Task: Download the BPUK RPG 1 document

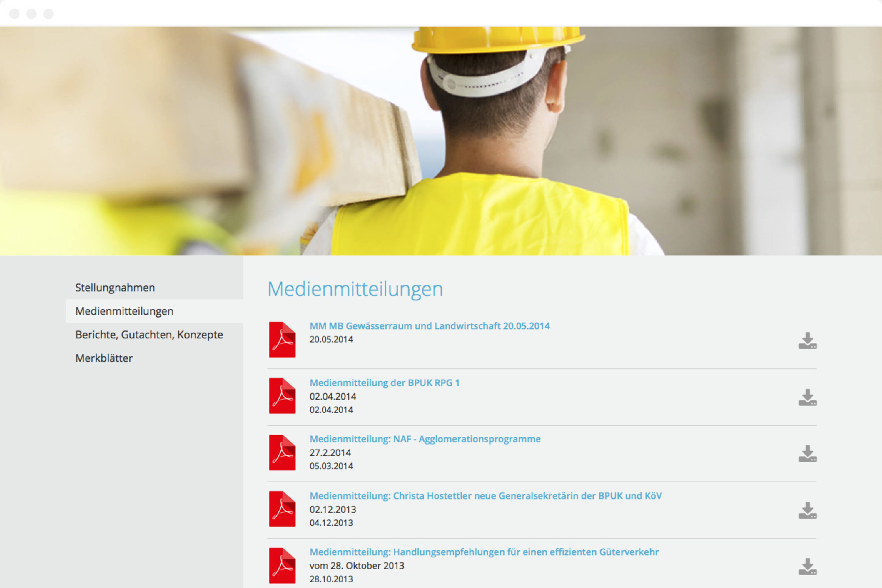Action: tap(807, 397)
